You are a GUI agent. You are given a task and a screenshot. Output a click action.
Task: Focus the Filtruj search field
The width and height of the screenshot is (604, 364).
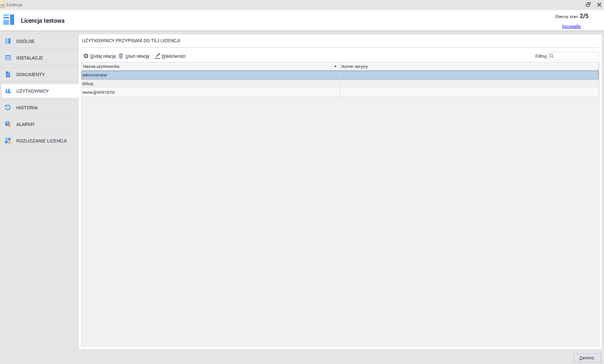pyautogui.click(x=575, y=56)
